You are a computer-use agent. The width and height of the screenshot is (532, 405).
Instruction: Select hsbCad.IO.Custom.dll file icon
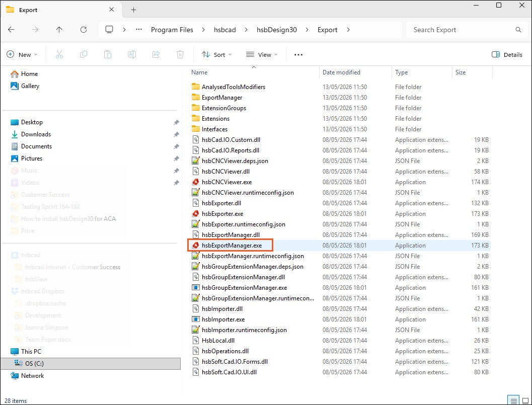(195, 140)
